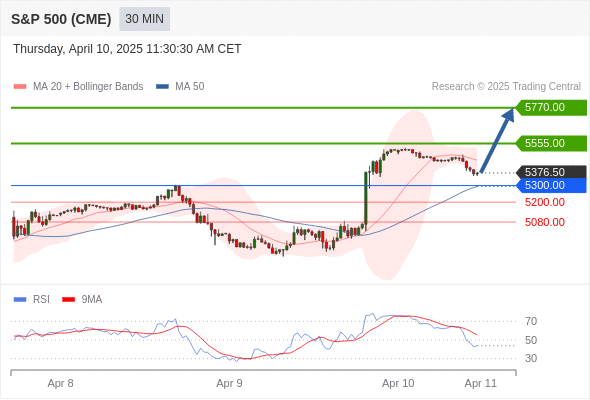Image resolution: width=590 pixels, height=400 pixels.
Task: Select the 5770.00 green target label
Action: (x=551, y=108)
